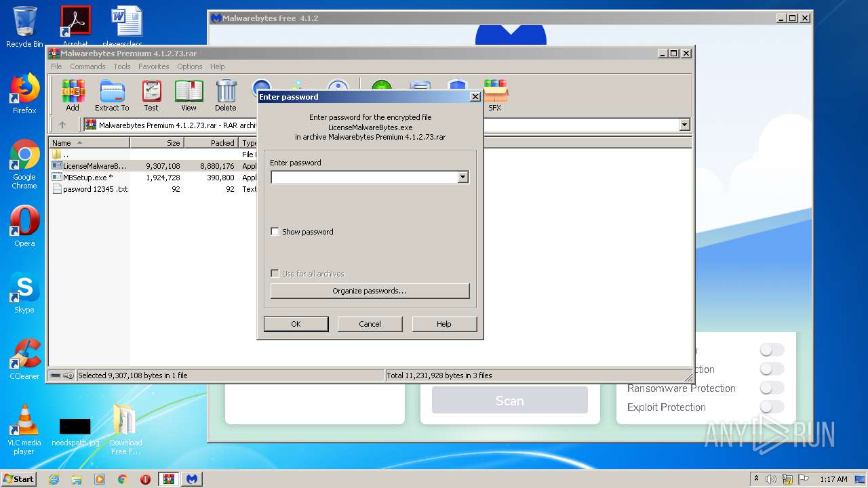Screen dimensions: 868x488
Task: Click Cancel in Enter password dialog
Action: pyautogui.click(x=370, y=324)
